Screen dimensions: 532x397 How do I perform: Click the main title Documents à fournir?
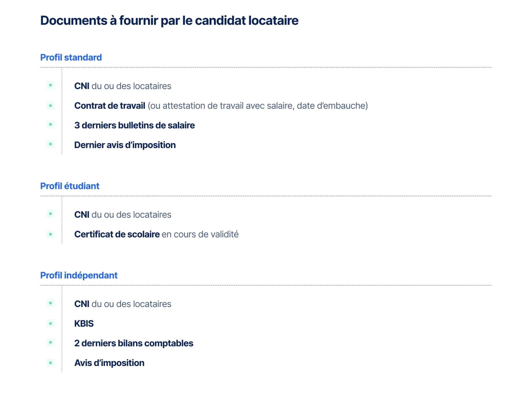pos(169,20)
